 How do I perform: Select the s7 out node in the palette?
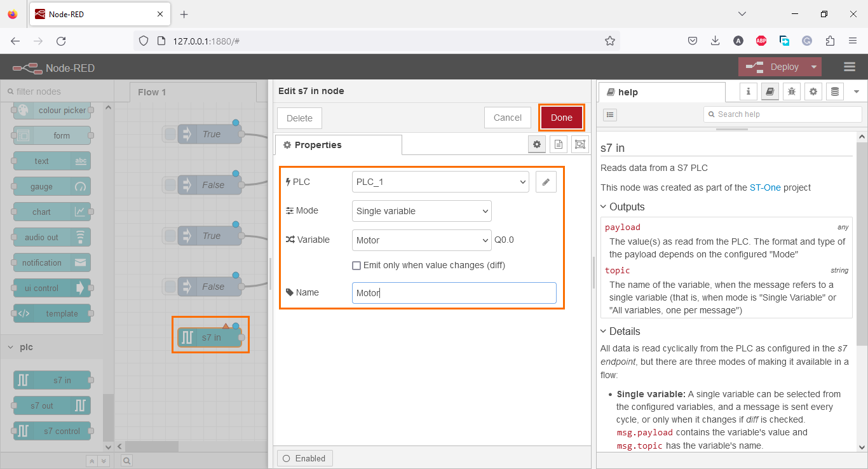(x=51, y=405)
